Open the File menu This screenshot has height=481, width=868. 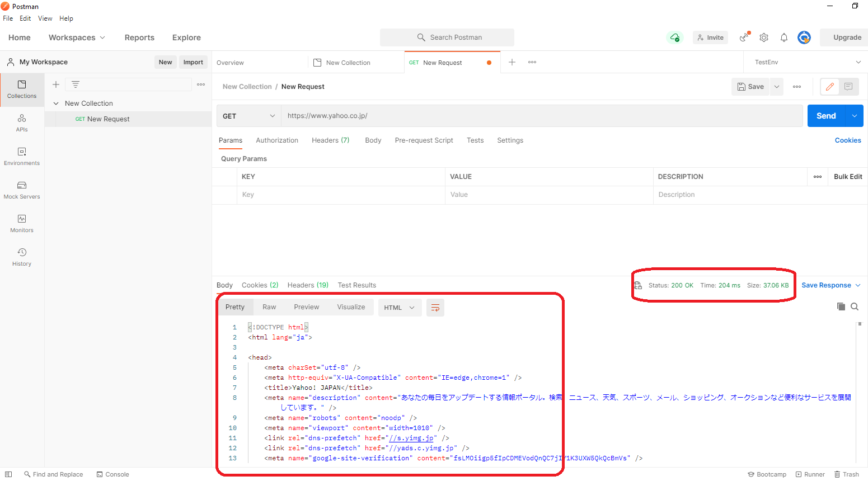click(8, 18)
